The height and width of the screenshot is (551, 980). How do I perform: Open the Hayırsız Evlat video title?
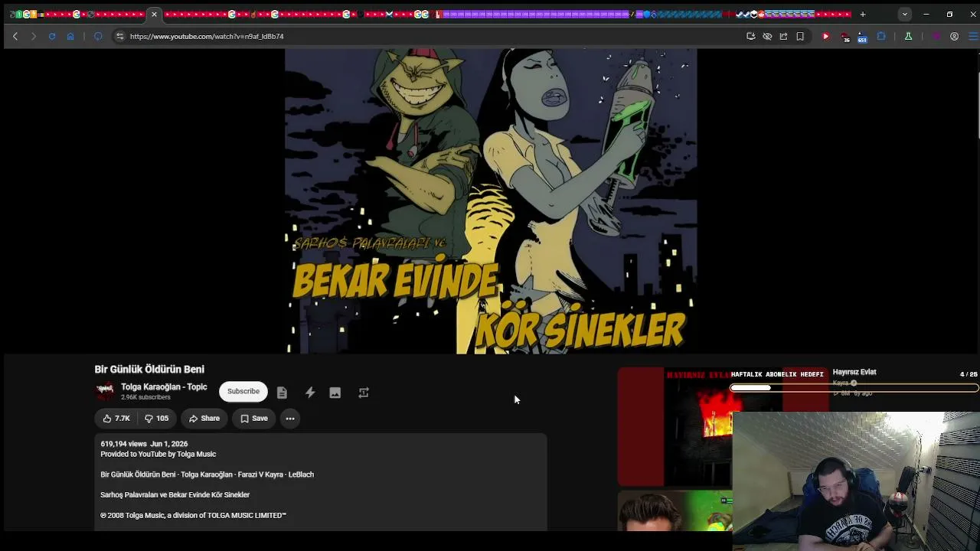(x=854, y=372)
